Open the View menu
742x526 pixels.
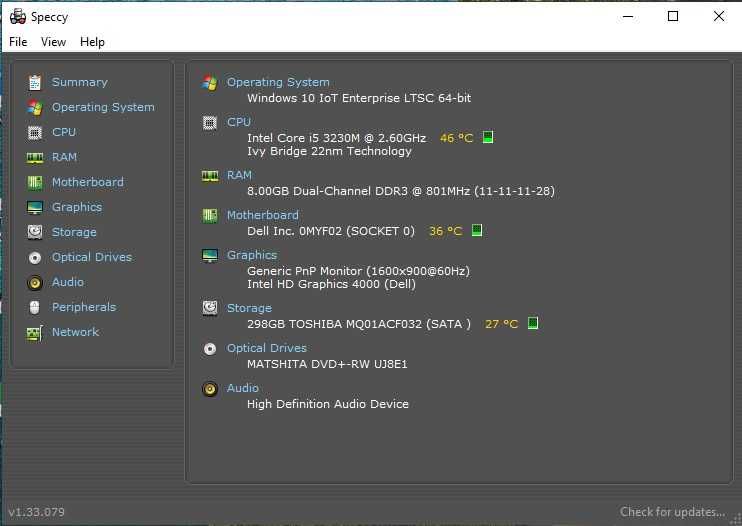(x=53, y=42)
